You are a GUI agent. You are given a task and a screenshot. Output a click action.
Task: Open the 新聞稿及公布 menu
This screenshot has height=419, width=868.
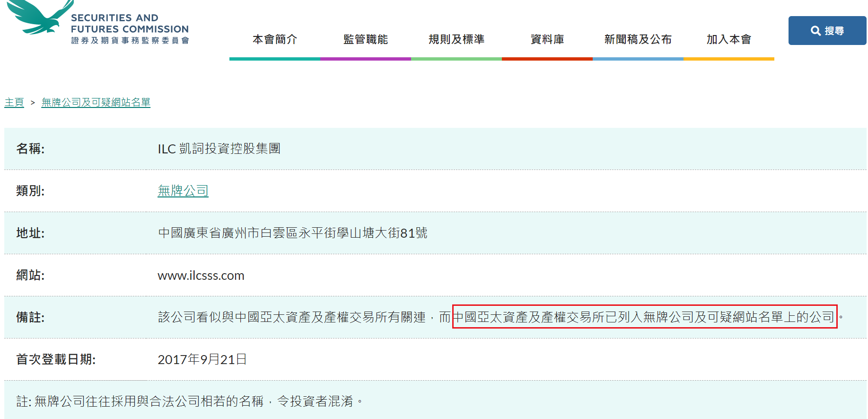point(638,39)
